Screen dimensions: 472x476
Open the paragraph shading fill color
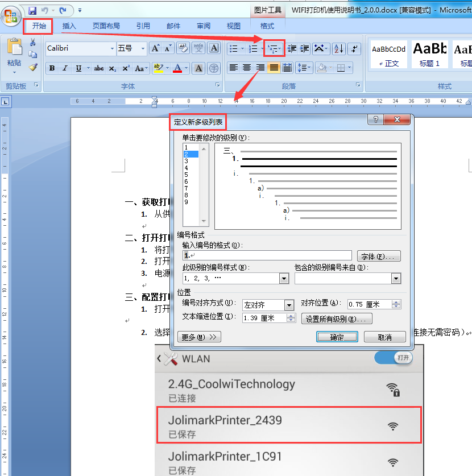pos(322,68)
